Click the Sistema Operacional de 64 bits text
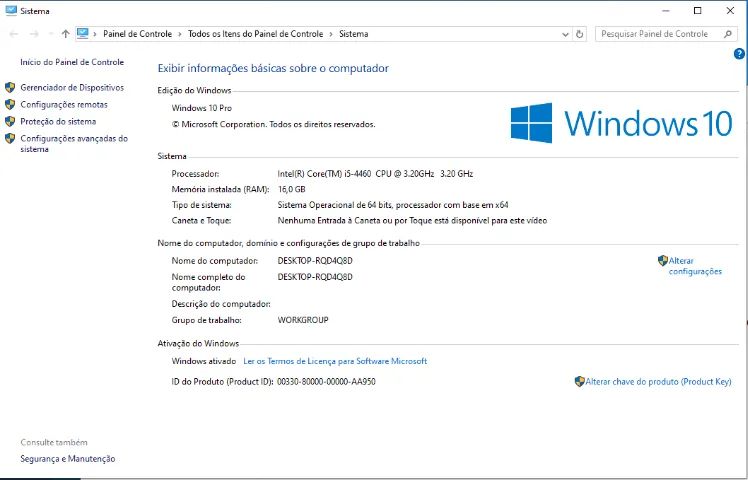Image resolution: width=748 pixels, height=480 pixels. click(393, 205)
